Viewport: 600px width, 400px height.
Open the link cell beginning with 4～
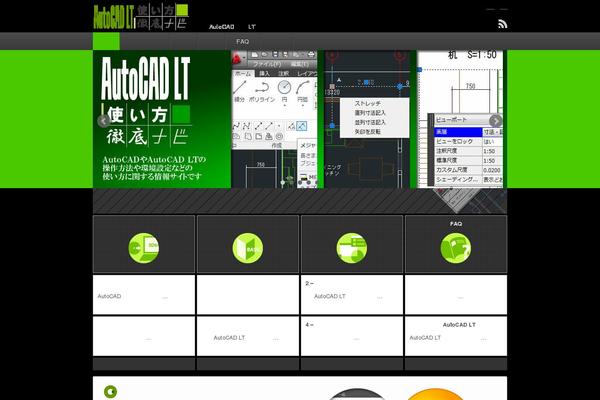click(352, 336)
